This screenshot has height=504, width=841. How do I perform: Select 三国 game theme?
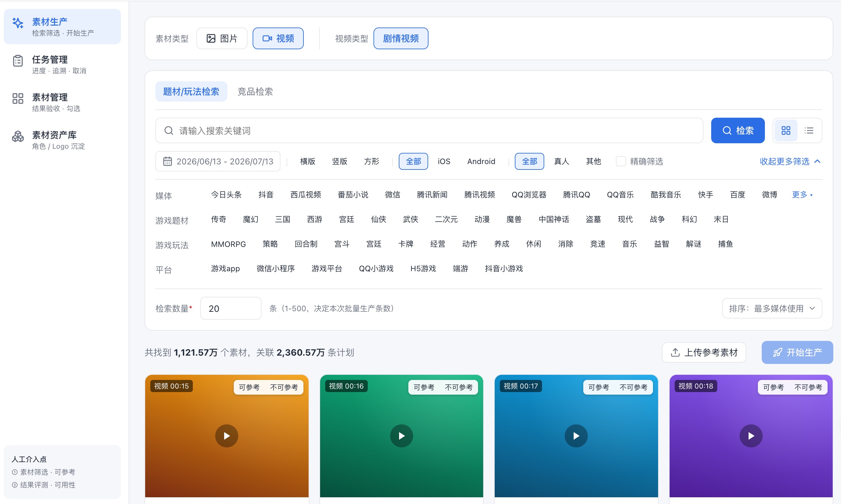282,219
